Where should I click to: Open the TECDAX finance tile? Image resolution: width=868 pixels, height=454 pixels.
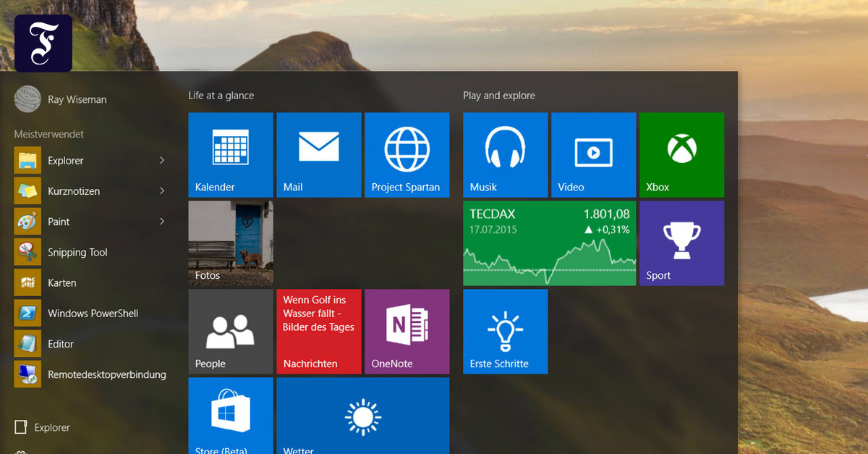(548, 243)
